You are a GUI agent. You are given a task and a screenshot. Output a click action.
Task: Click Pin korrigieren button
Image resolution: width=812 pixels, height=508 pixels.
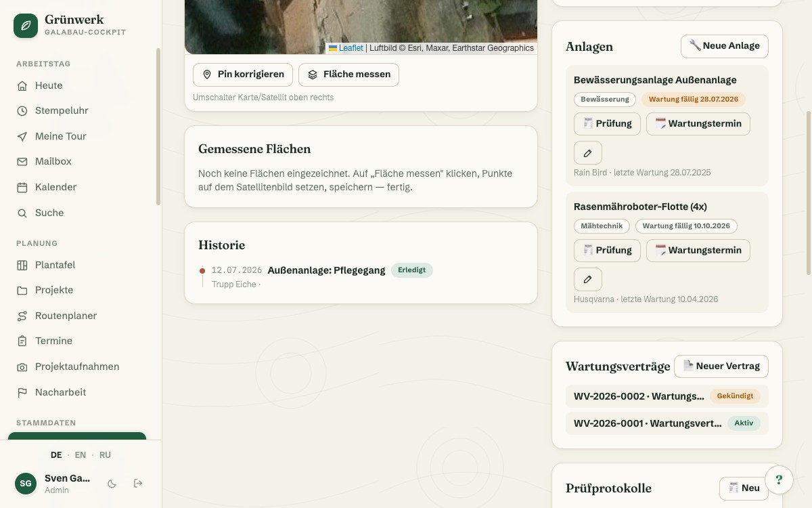coord(243,75)
